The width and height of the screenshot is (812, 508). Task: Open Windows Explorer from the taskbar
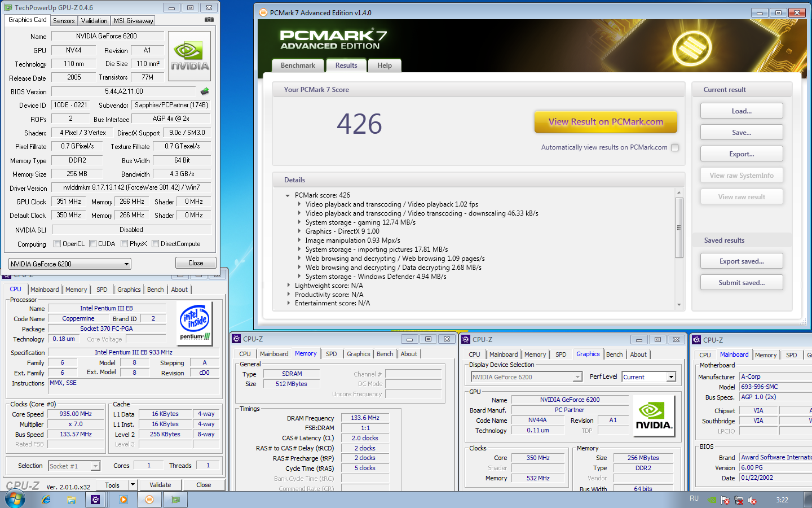click(x=72, y=500)
